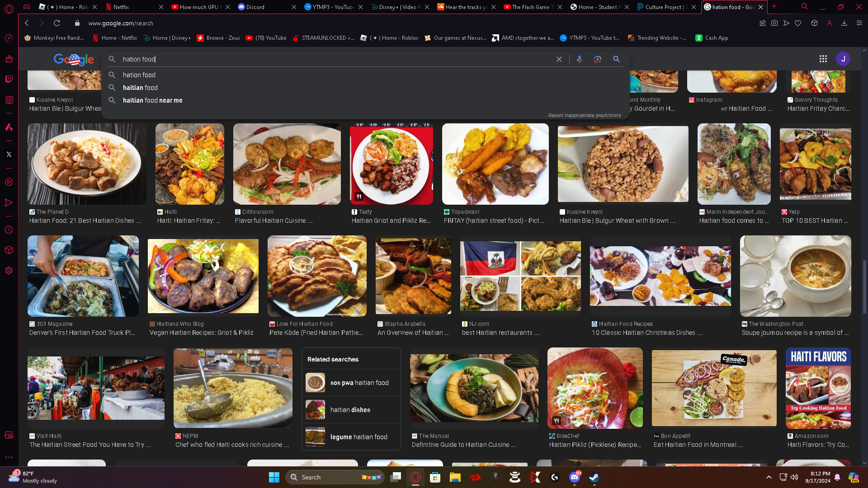Click in the Google search field
Viewport: 868px width, 488px height.
coord(316,59)
